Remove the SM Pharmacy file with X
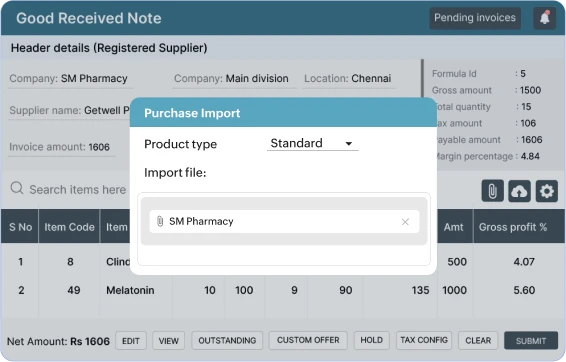Viewport: 566px width, 362px height. coord(405,222)
